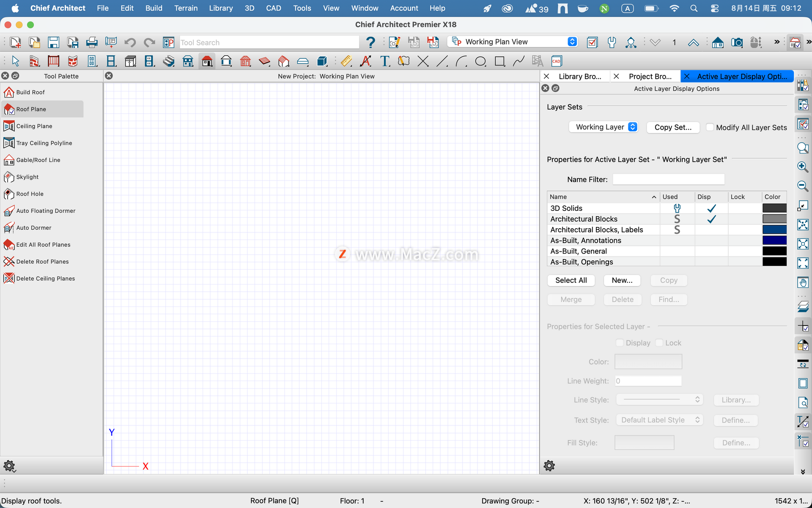Viewport: 812px width, 508px height.
Task: Click the New Plan icon in toolbar
Action: 15,42
